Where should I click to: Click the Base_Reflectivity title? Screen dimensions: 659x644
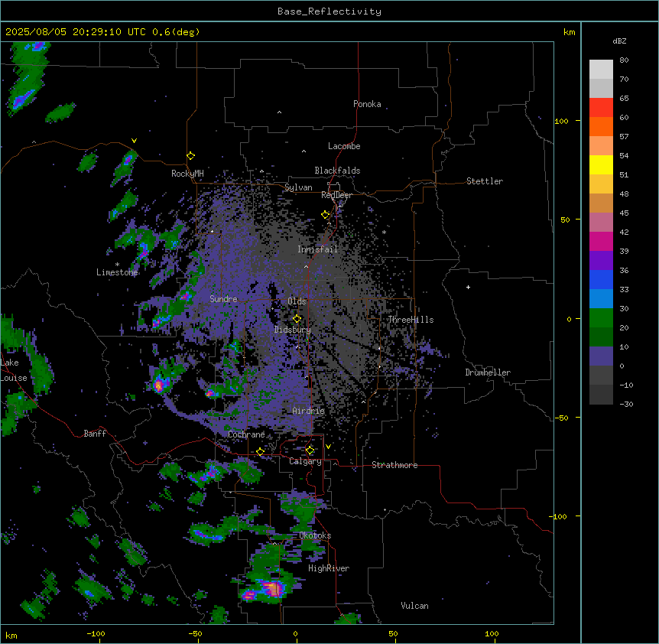(329, 11)
